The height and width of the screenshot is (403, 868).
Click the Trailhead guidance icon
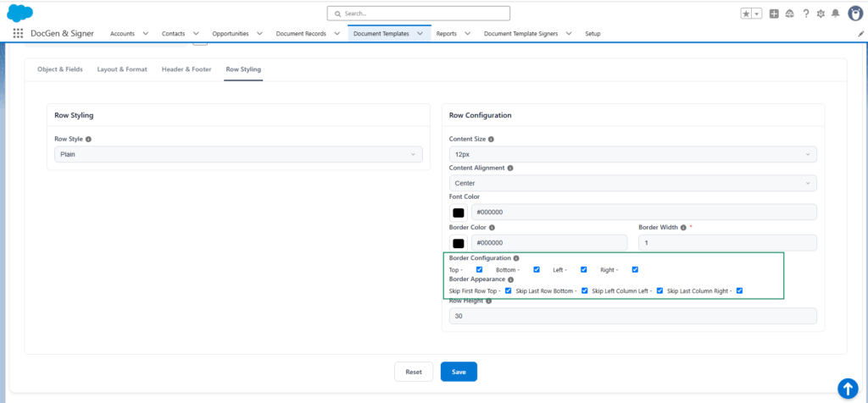click(790, 14)
